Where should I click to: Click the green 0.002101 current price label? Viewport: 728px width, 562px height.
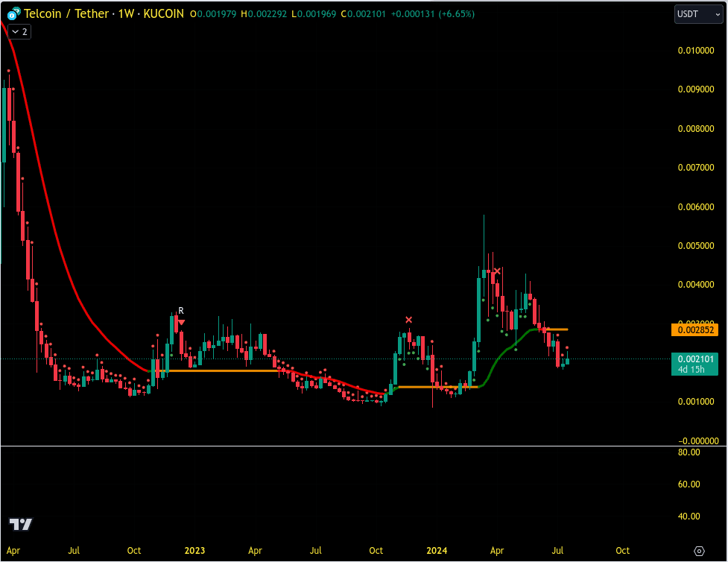pos(694,364)
